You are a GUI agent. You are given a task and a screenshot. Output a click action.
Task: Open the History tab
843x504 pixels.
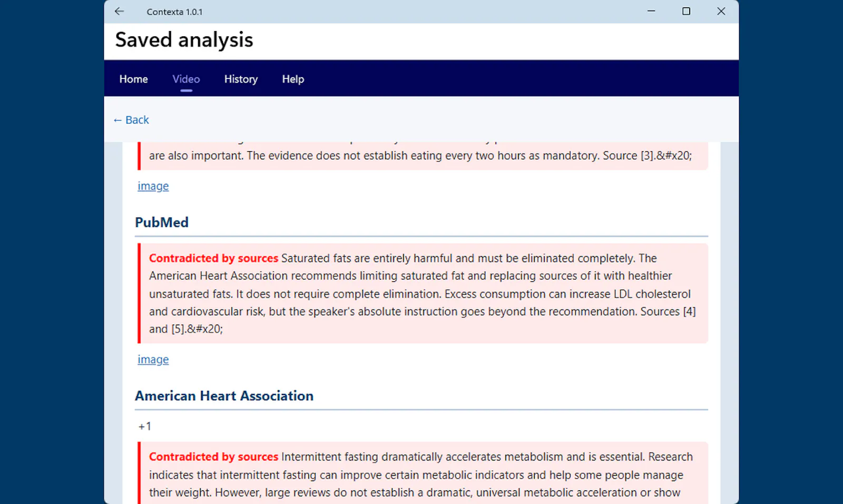241,79
